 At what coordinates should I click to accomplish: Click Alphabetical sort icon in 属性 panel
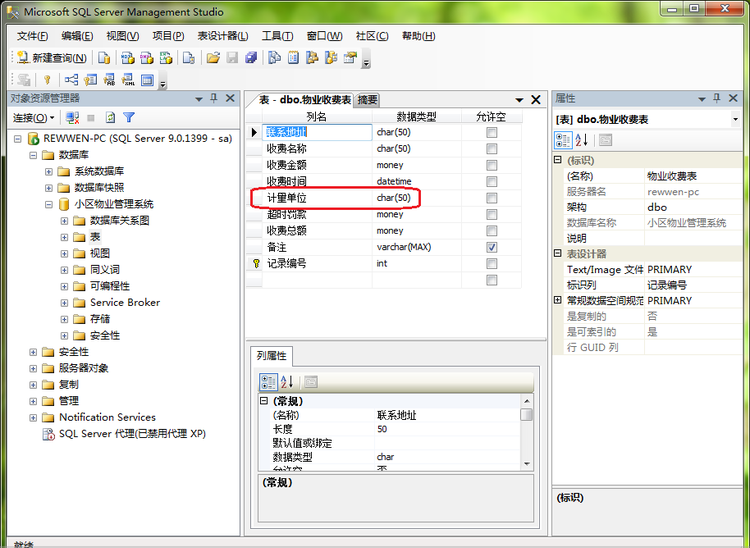(x=582, y=141)
